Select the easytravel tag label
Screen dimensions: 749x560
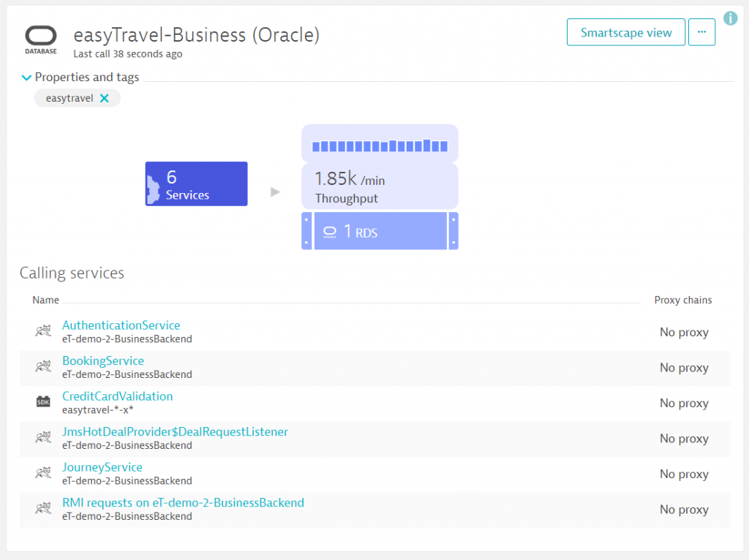[x=69, y=99]
